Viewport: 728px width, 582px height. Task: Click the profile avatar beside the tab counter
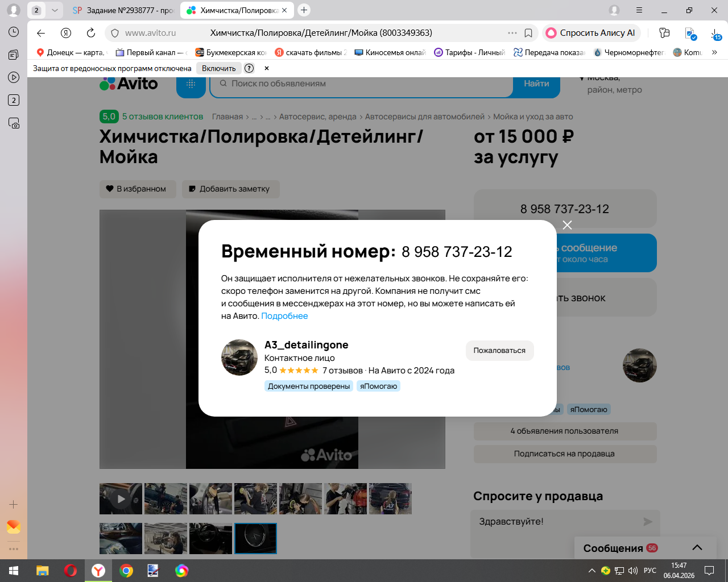pos(14,10)
